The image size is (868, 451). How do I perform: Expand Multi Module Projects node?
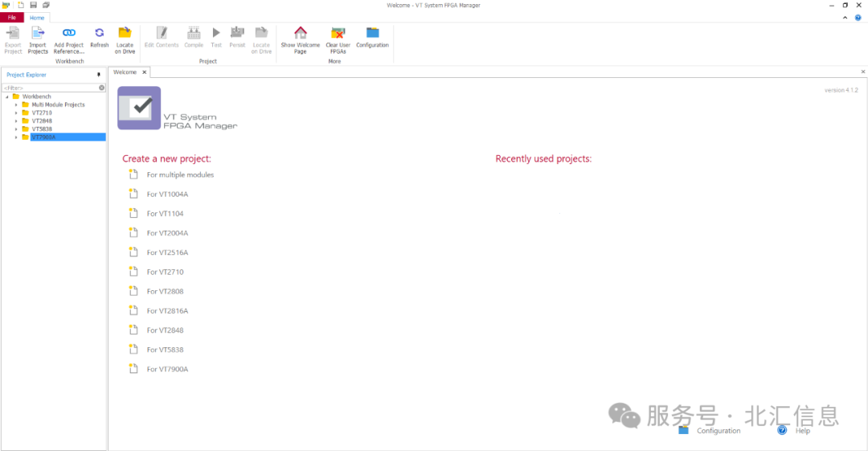tap(16, 105)
